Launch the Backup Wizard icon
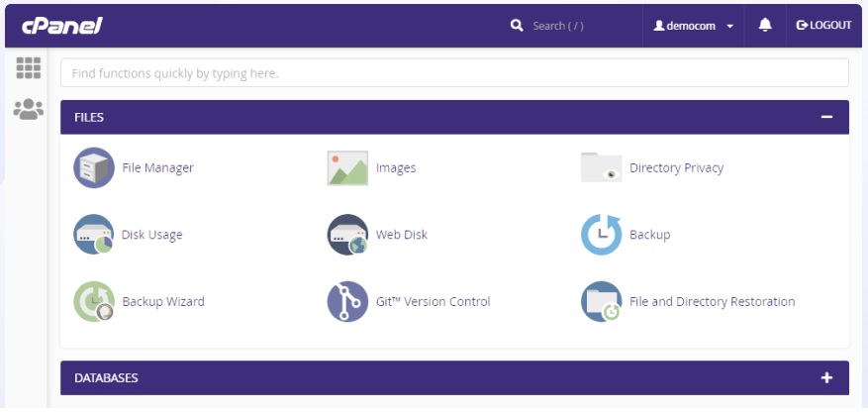The height and width of the screenshot is (415, 868). (94, 302)
